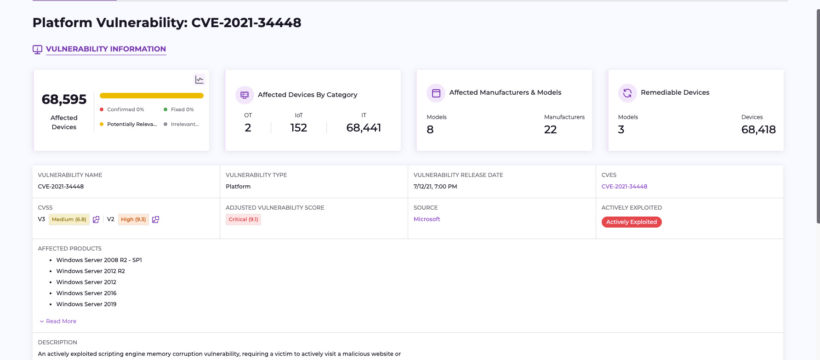Select the IT count 68,441
820x360 pixels.
pyautogui.click(x=363, y=128)
